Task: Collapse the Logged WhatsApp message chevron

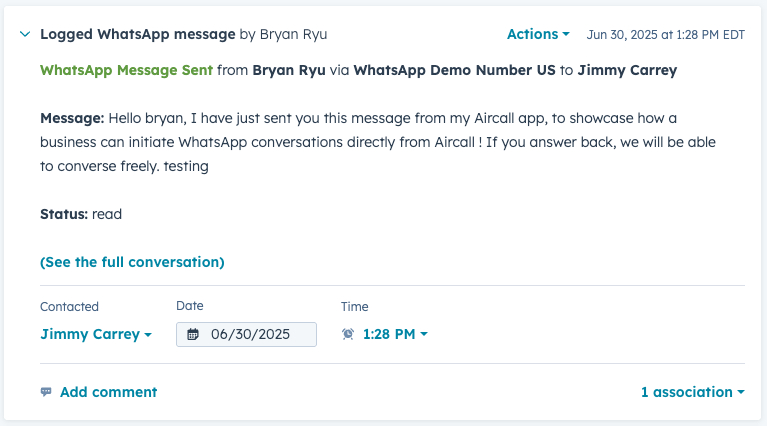Action: (x=25, y=34)
